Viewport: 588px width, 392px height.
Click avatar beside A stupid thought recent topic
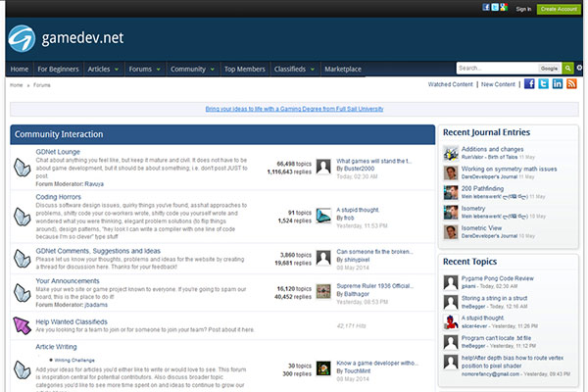(x=451, y=322)
